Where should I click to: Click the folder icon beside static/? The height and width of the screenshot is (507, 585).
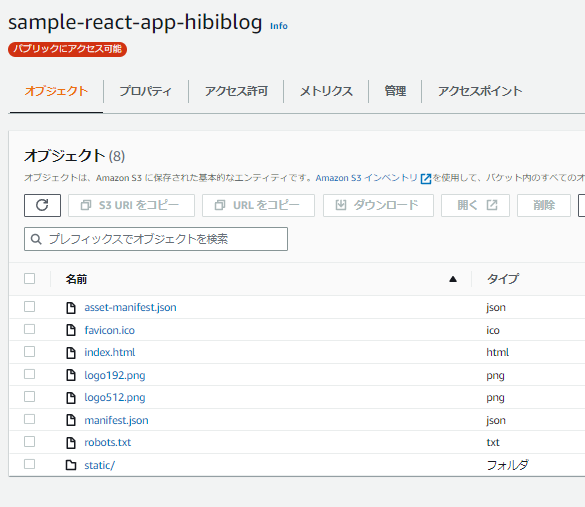[x=71, y=465]
